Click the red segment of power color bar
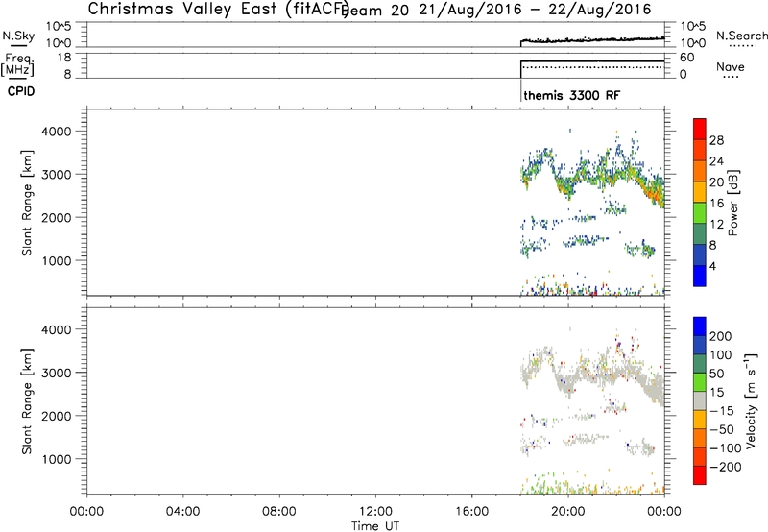The image size is (768, 532). tap(700, 129)
